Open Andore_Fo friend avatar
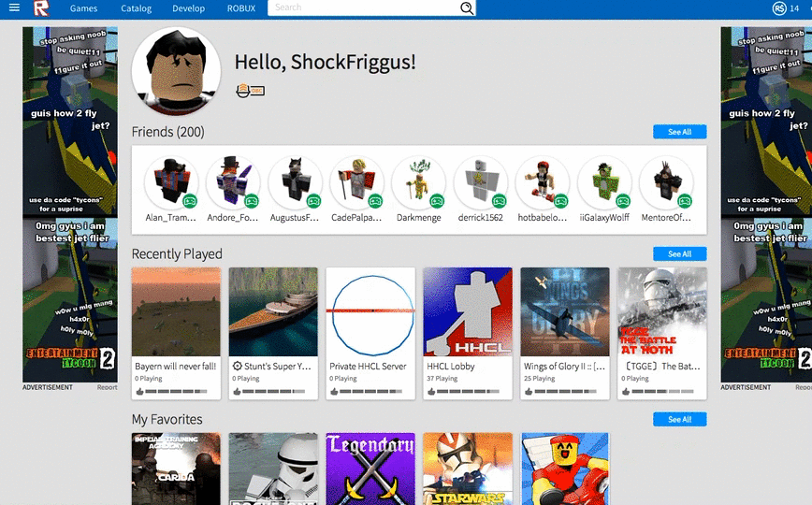Image resolution: width=812 pixels, height=505 pixels. 233,182
